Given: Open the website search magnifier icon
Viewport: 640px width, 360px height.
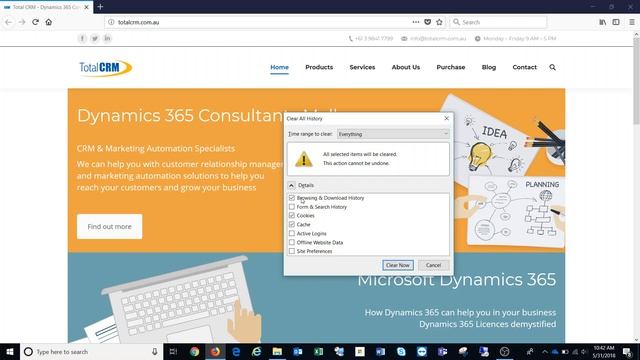Looking at the screenshot, I should [552, 67].
